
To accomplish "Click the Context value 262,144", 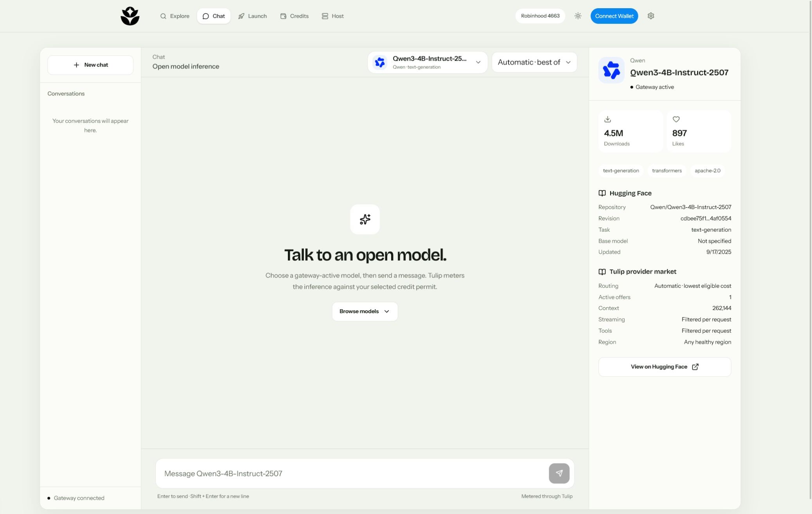I will (722, 308).
